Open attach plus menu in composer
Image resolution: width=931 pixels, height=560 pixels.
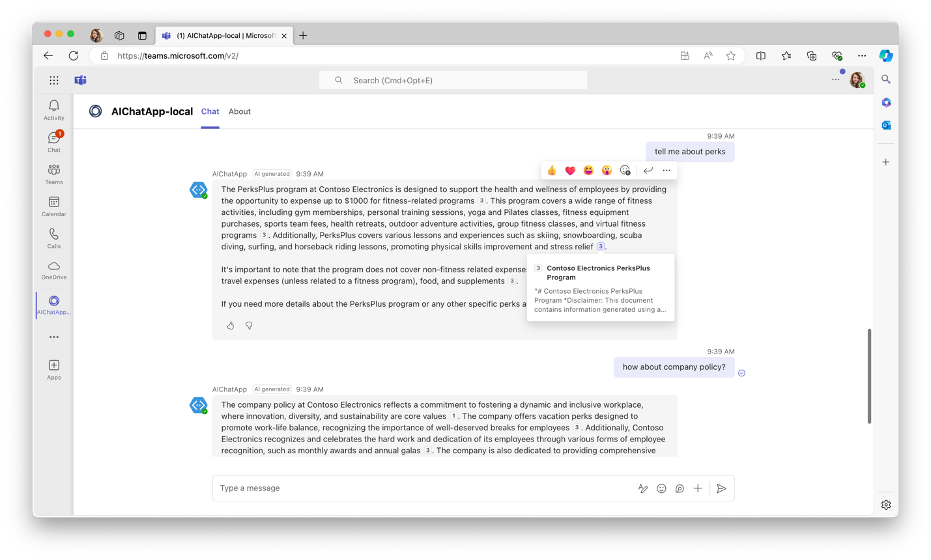point(698,488)
